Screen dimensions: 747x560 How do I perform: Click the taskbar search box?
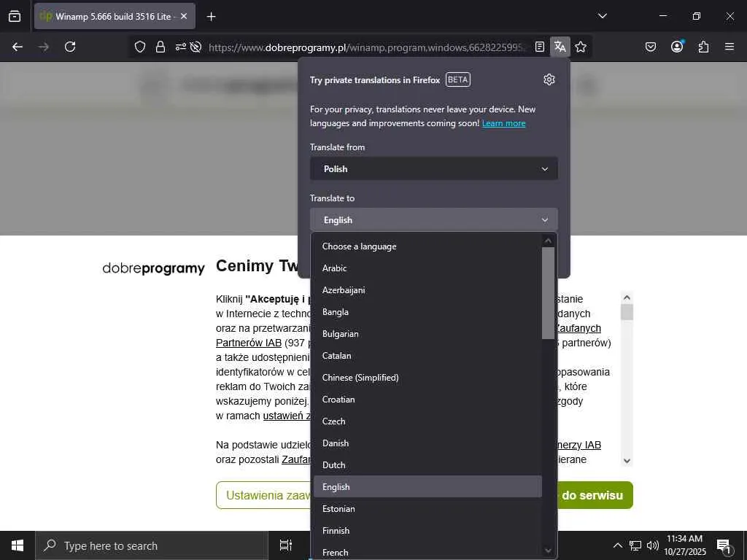(152, 545)
